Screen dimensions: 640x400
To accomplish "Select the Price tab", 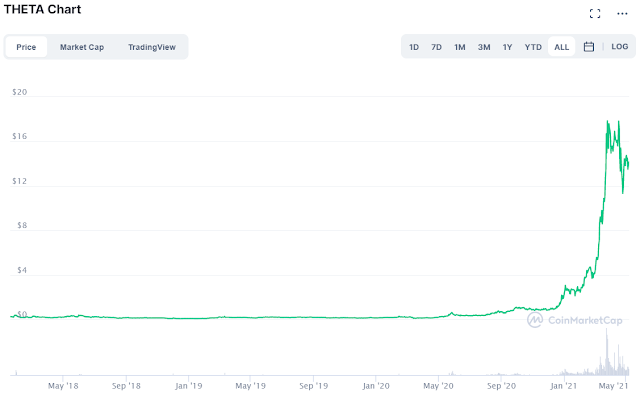I will tap(26, 47).
